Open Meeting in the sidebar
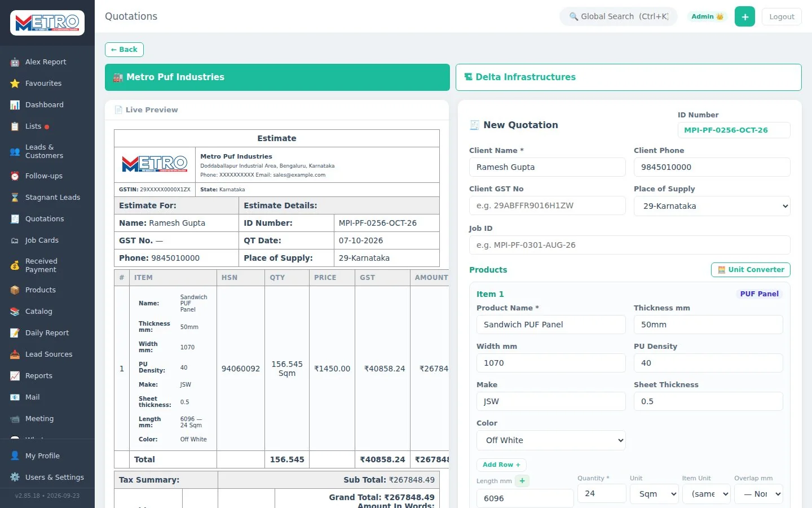The height and width of the screenshot is (508, 812). (x=47, y=419)
